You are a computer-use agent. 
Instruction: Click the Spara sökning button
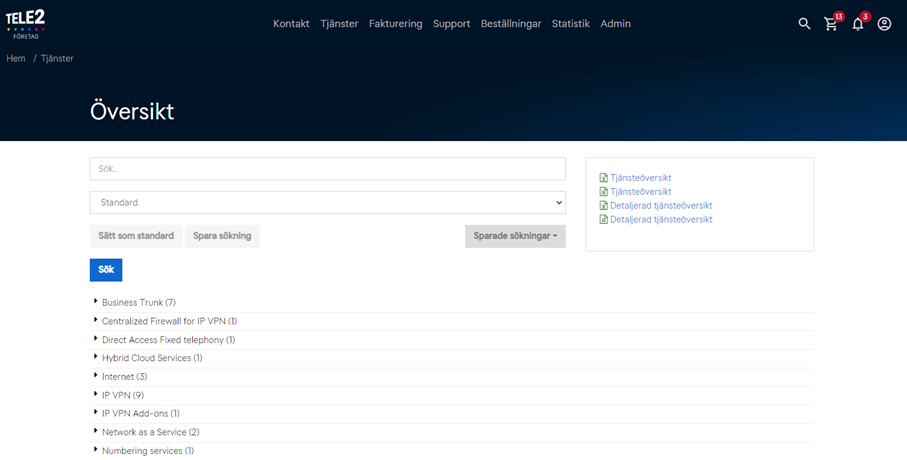[222, 236]
